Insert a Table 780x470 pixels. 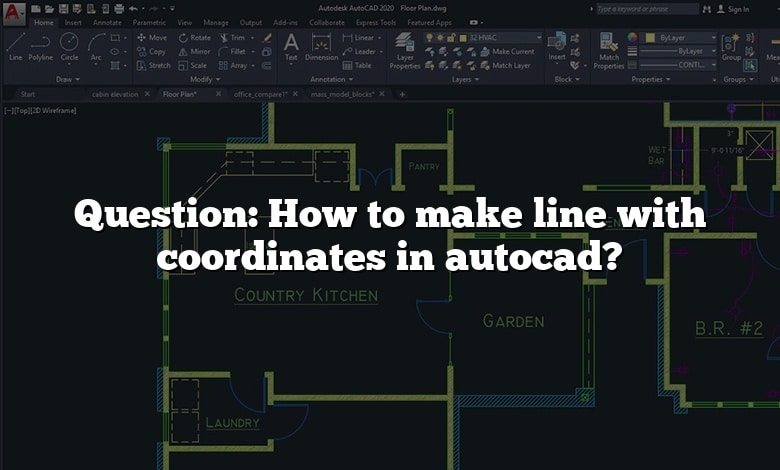(357, 65)
